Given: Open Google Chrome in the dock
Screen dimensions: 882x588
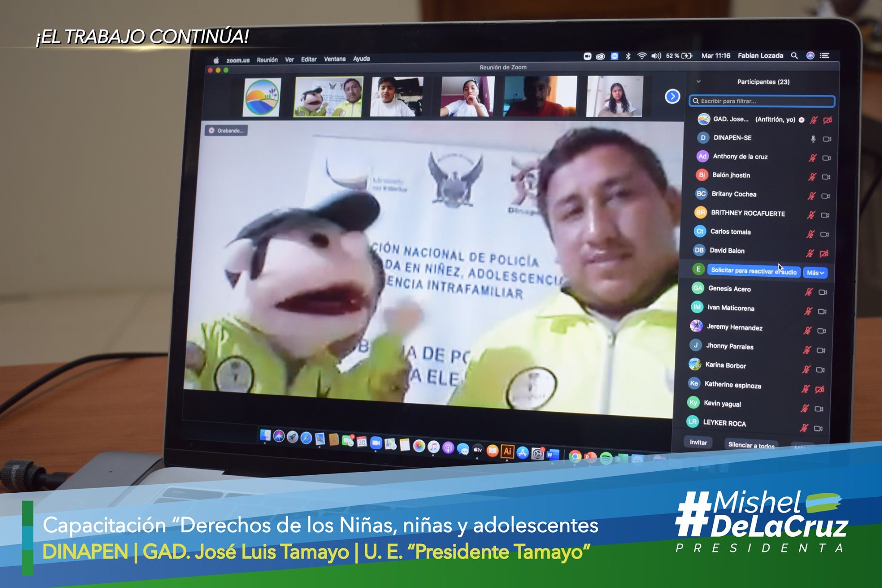Looking at the screenshot, I should (x=575, y=456).
